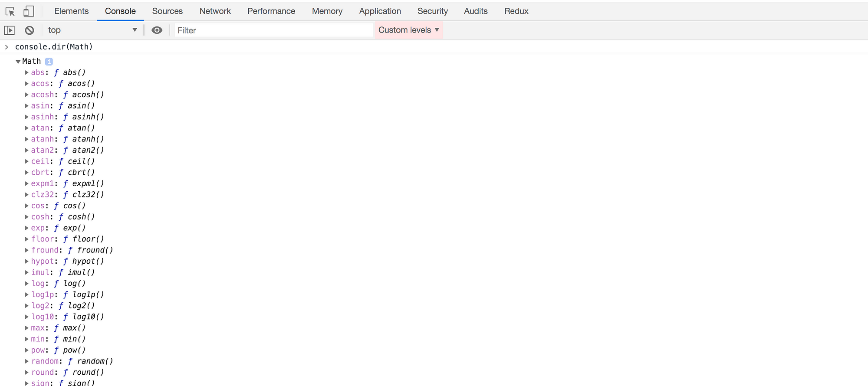868x386 pixels.
Task: Expand the expm1 property
Action: pyautogui.click(x=26, y=183)
